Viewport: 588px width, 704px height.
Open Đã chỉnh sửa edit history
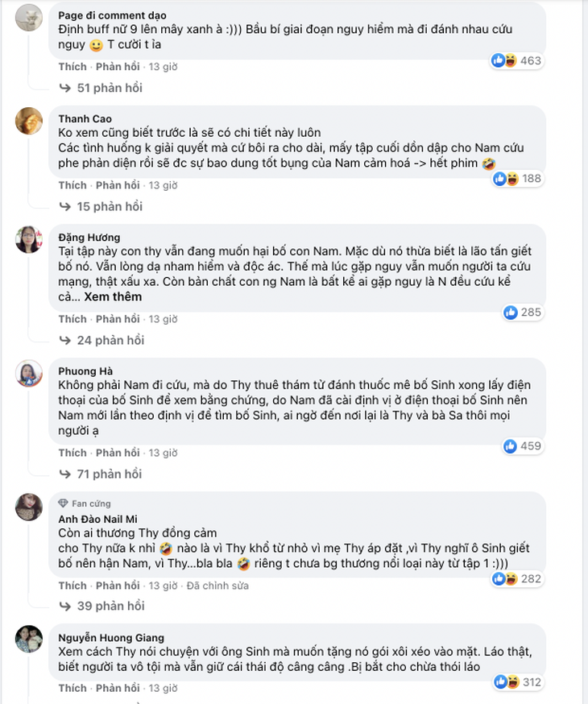pos(219,586)
